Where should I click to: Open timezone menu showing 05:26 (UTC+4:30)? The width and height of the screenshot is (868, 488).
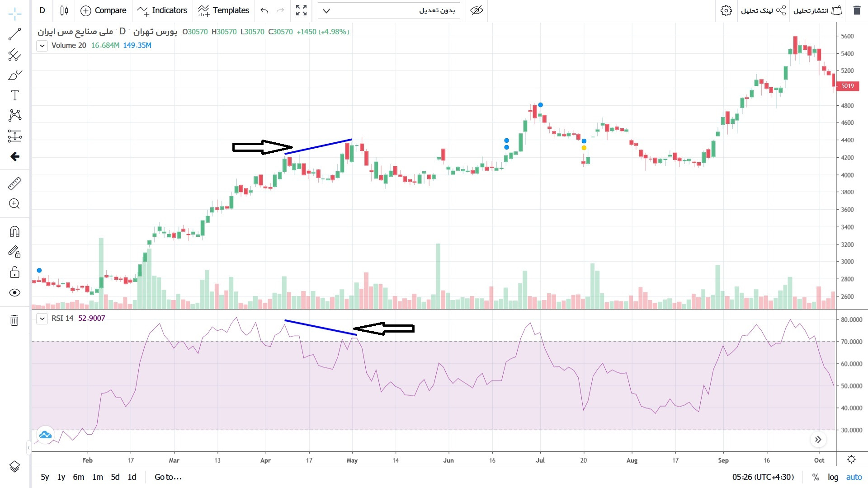click(763, 477)
